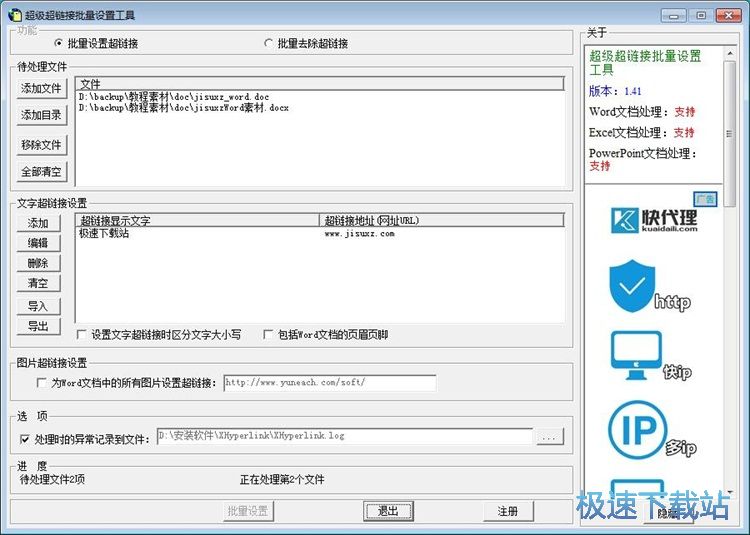Select the www.jisuxz.com URL cell
The width and height of the screenshot is (750, 535).
click(x=360, y=233)
